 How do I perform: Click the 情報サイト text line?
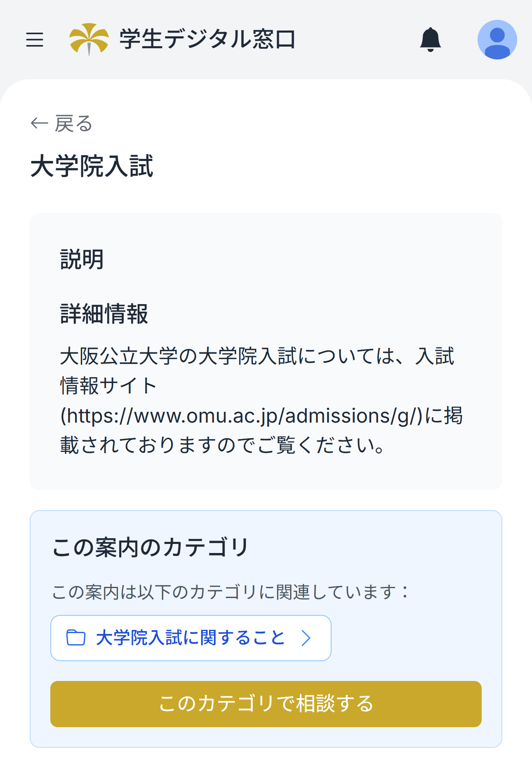pyautogui.click(x=108, y=386)
